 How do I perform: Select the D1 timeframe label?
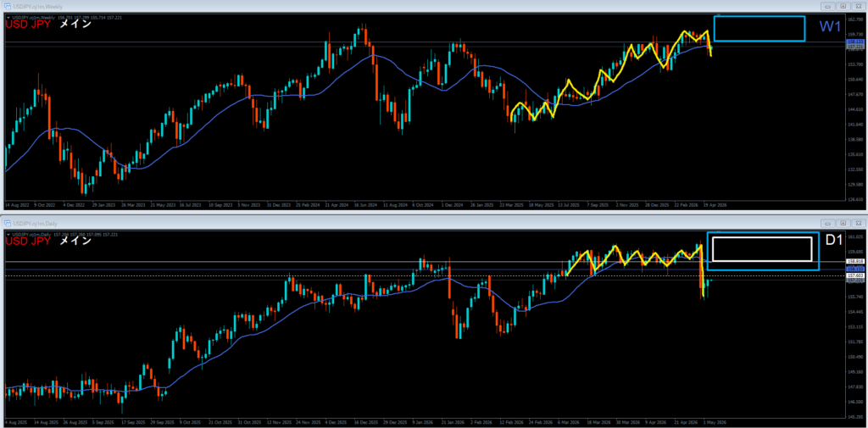coord(834,241)
